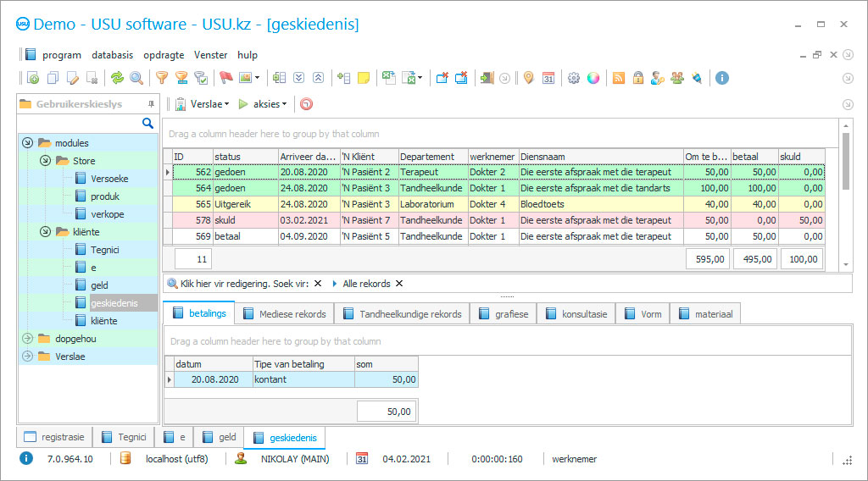This screenshot has height=481, width=868.
Task: Click the orange RSS feed icon
Action: point(619,78)
